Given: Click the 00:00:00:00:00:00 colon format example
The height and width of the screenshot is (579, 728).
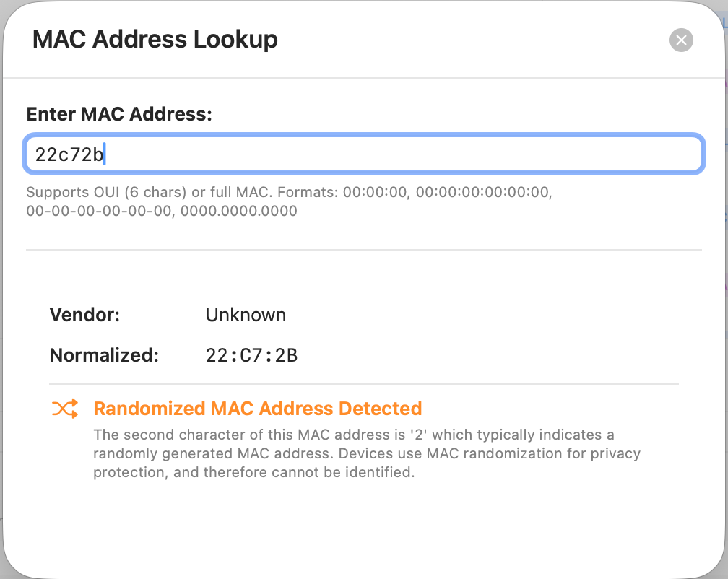Looking at the screenshot, I should tap(483, 193).
